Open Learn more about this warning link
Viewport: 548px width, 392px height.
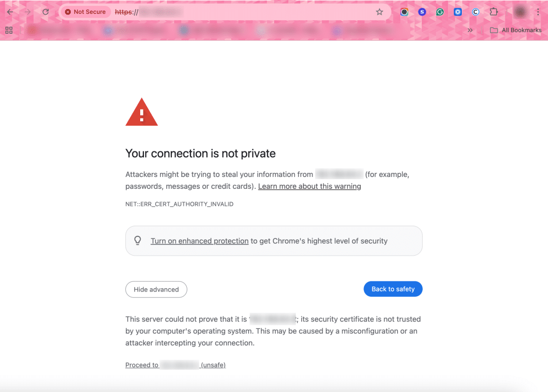pyautogui.click(x=309, y=186)
